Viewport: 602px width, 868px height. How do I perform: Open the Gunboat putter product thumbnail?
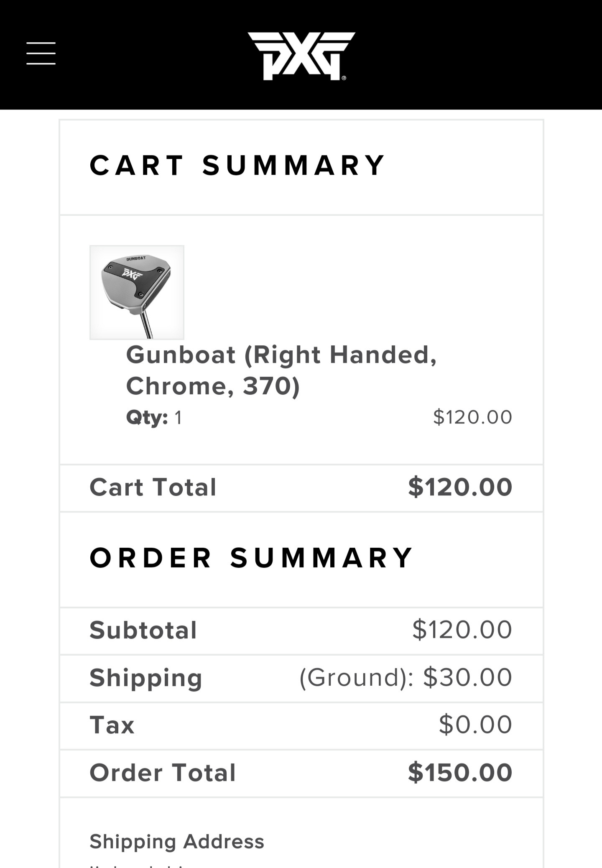click(x=137, y=292)
